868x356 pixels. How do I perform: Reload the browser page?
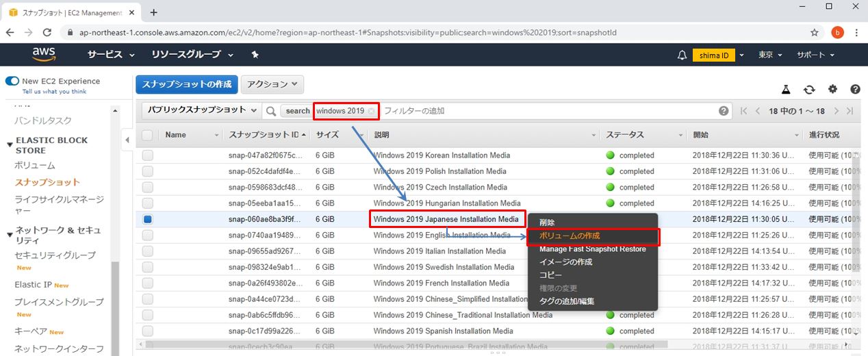tap(47, 32)
